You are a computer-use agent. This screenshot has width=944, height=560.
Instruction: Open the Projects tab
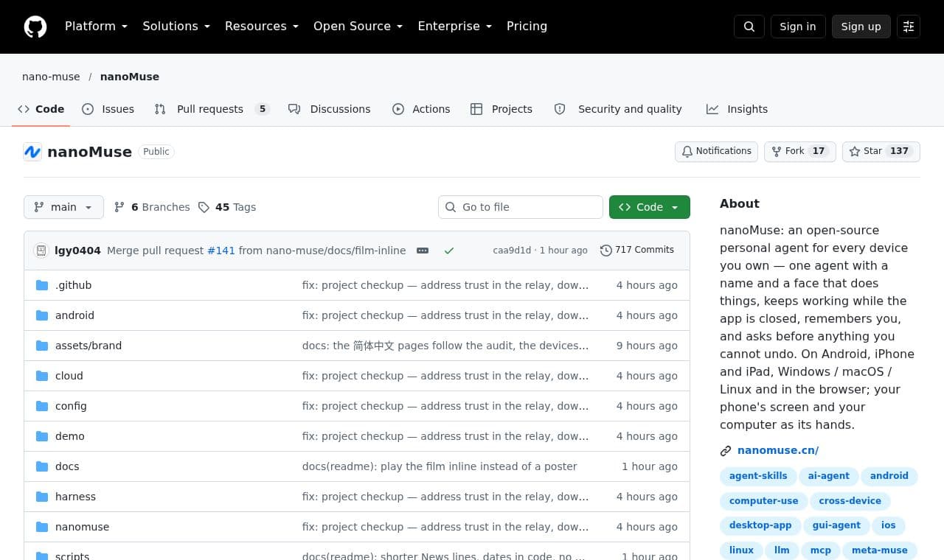pyautogui.click(x=502, y=109)
